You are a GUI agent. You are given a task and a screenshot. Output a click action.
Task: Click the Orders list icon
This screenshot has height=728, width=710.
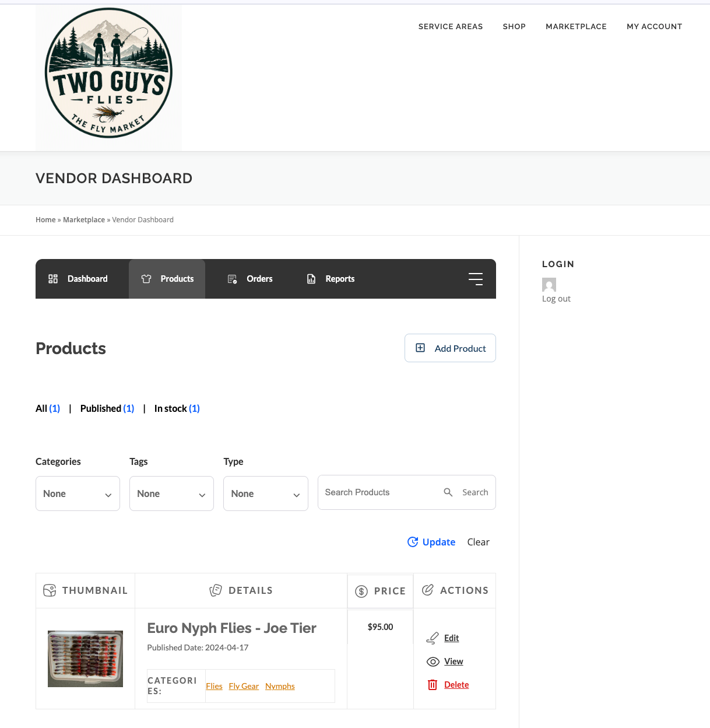(232, 279)
